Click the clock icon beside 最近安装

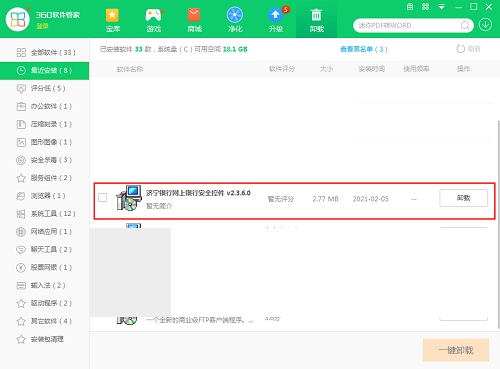[x=21, y=70]
